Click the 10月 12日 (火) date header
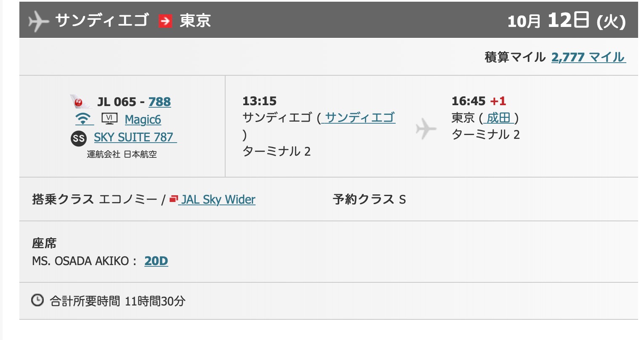 tap(566, 21)
